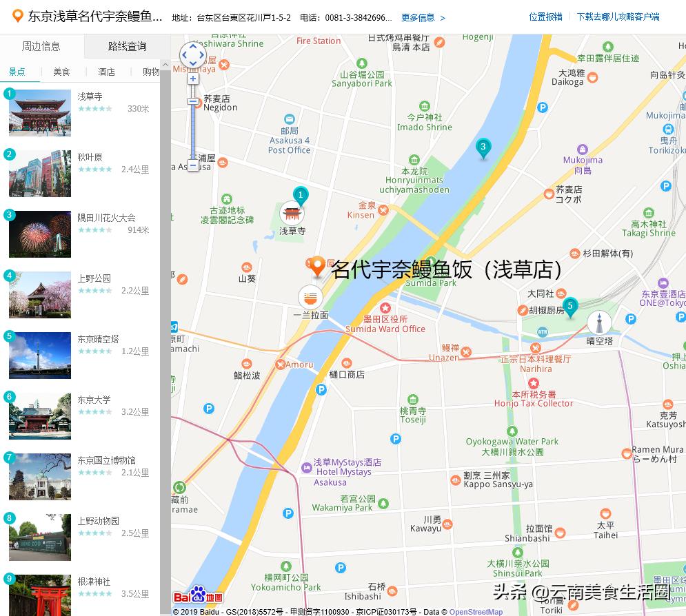Zoom out with the minus button

[193, 165]
